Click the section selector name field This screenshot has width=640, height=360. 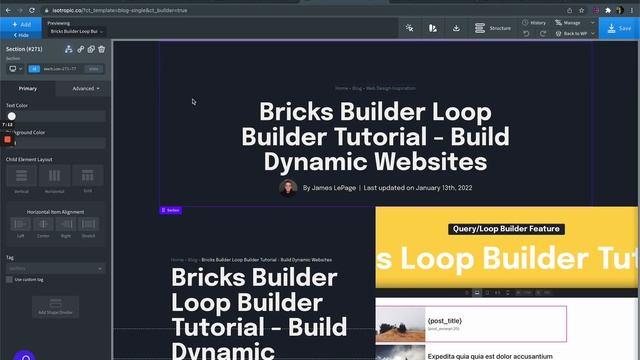[x=61, y=69]
